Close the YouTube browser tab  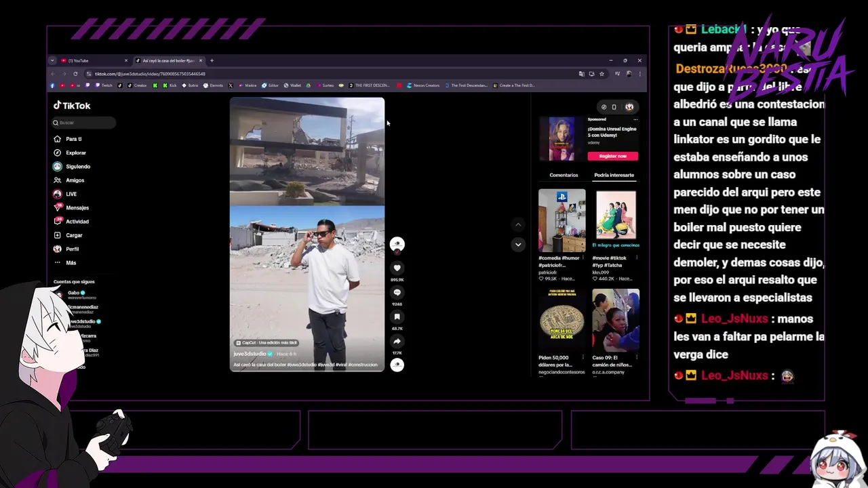(125, 60)
